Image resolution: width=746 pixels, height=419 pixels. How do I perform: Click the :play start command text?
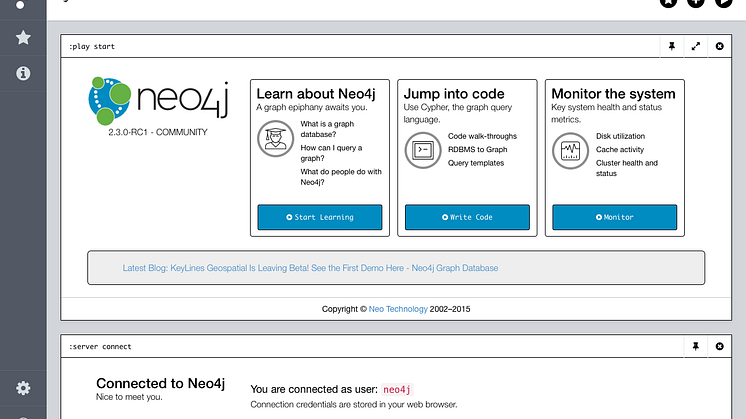click(x=92, y=47)
